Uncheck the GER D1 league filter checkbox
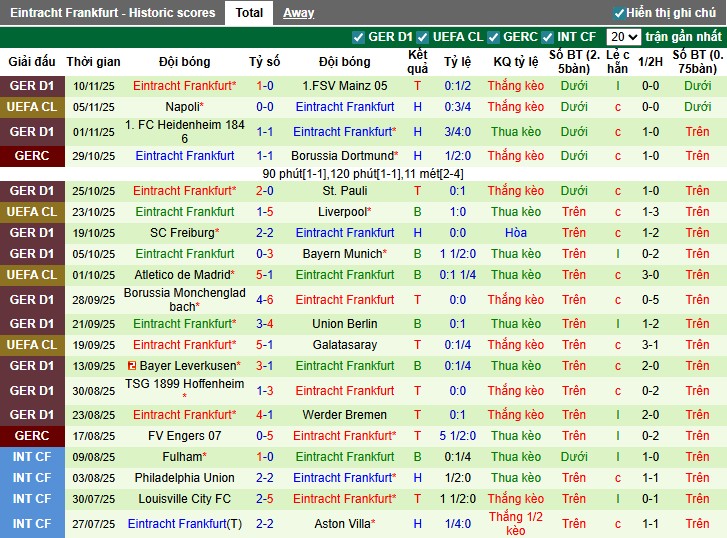The height and width of the screenshot is (538, 727). click(359, 37)
